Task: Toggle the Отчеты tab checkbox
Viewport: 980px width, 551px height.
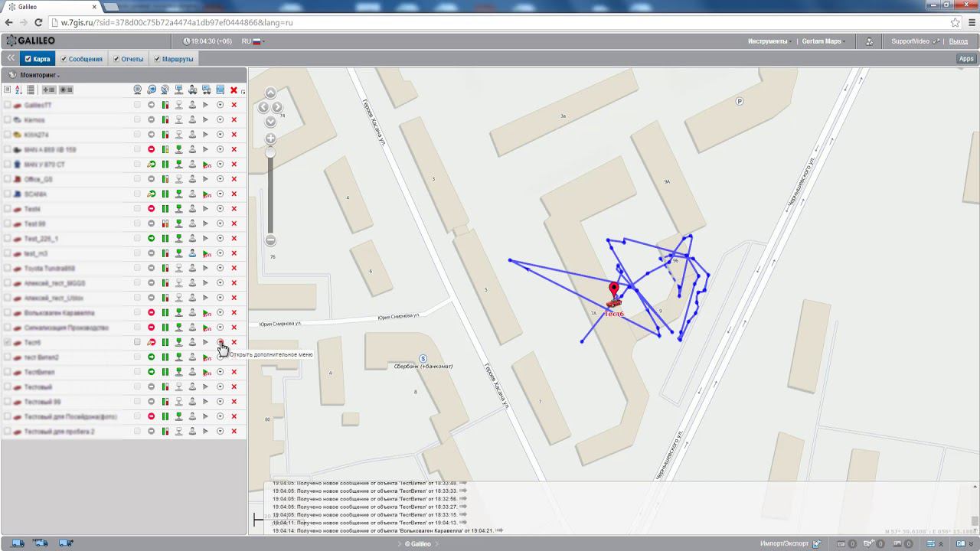Action: pos(116,59)
